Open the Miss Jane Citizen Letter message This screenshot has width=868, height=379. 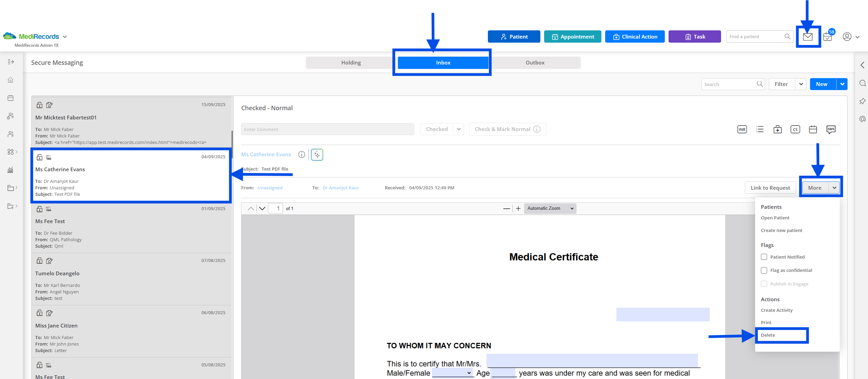click(x=131, y=331)
